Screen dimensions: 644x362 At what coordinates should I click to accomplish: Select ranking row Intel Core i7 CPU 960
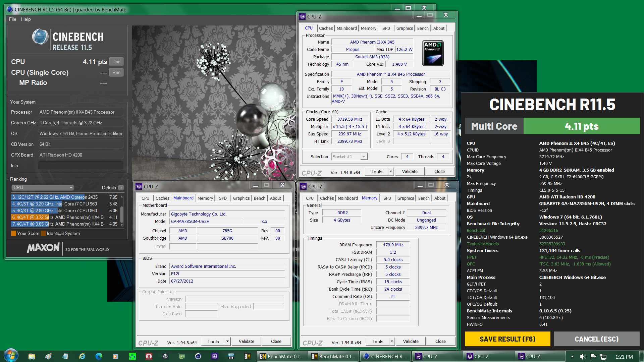(65, 204)
